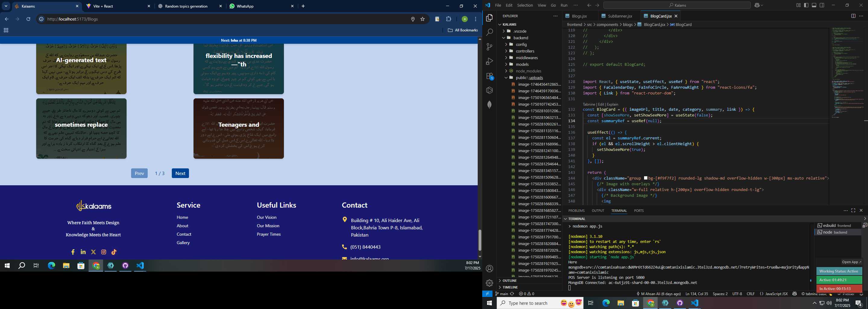Viewport: 868px width, 309px height.
Task: Toggle the VS Code secondary side bar
Action: [x=822, y=5]
